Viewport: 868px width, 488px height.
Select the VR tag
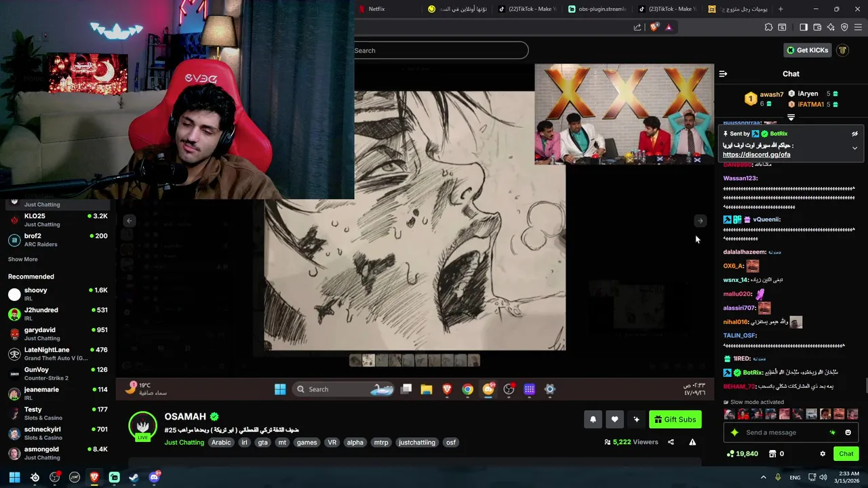point(332,443)
